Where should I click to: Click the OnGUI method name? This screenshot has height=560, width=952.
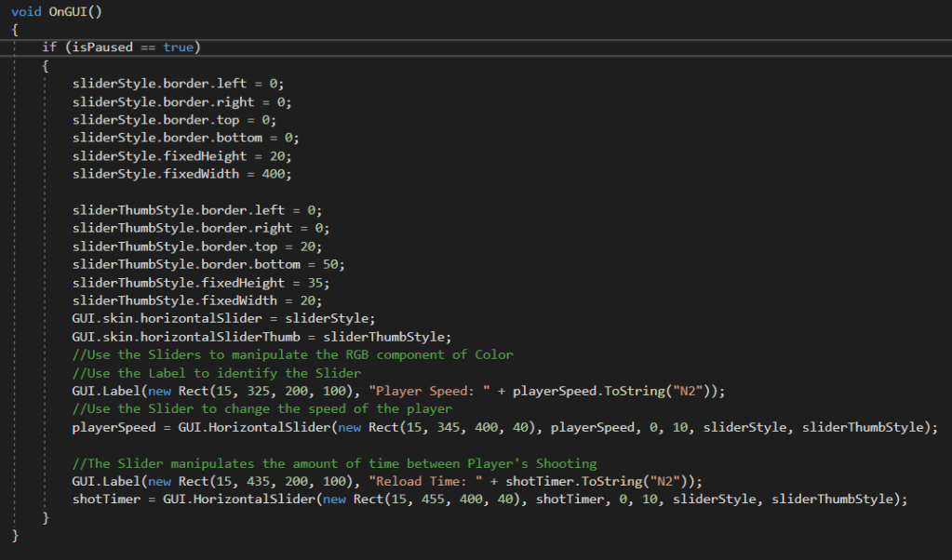coord(67,11)
